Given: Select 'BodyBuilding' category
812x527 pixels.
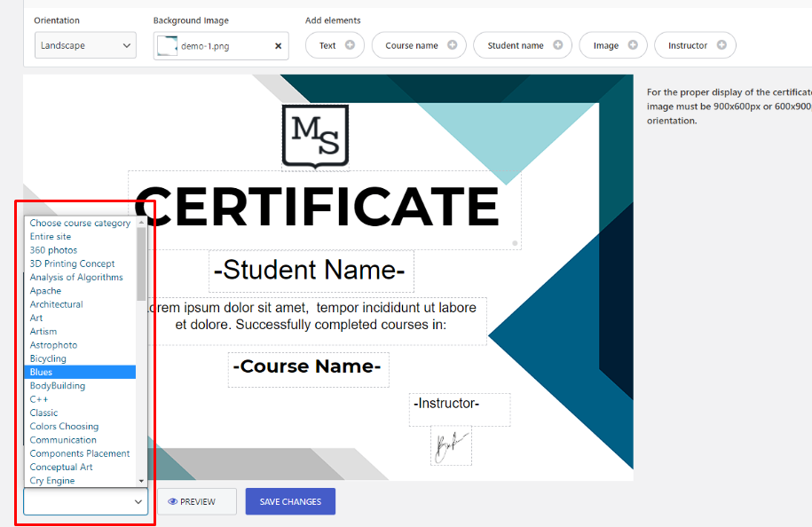Looking at the screenshot, I should (x=80, y=386).
